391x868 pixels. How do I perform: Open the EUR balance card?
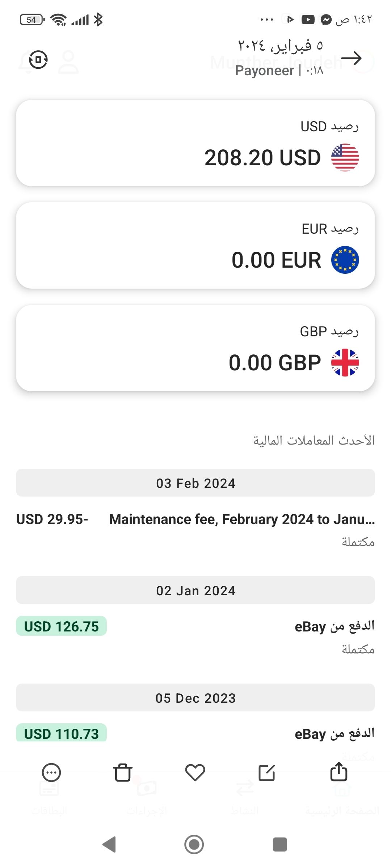(195, 246)
